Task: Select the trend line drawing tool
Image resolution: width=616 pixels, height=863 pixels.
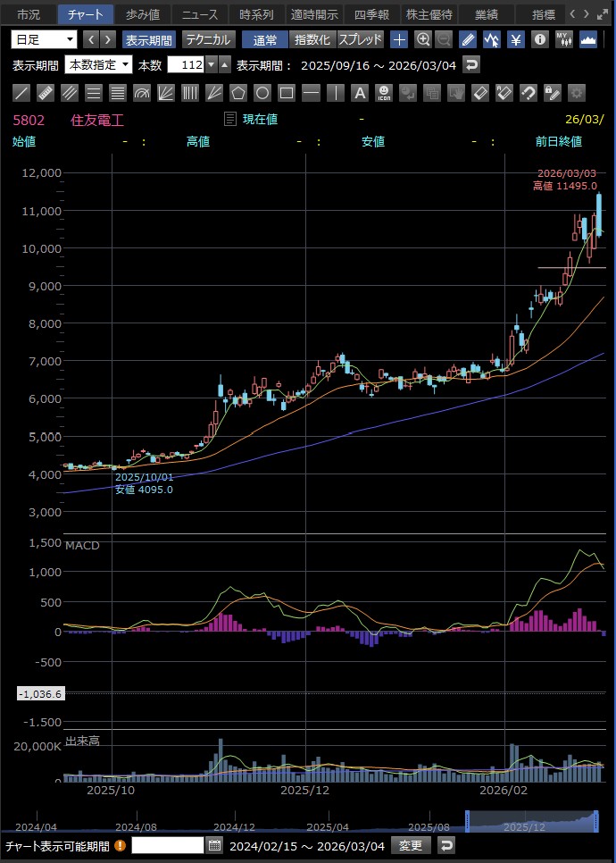Action: click(21, 92)
